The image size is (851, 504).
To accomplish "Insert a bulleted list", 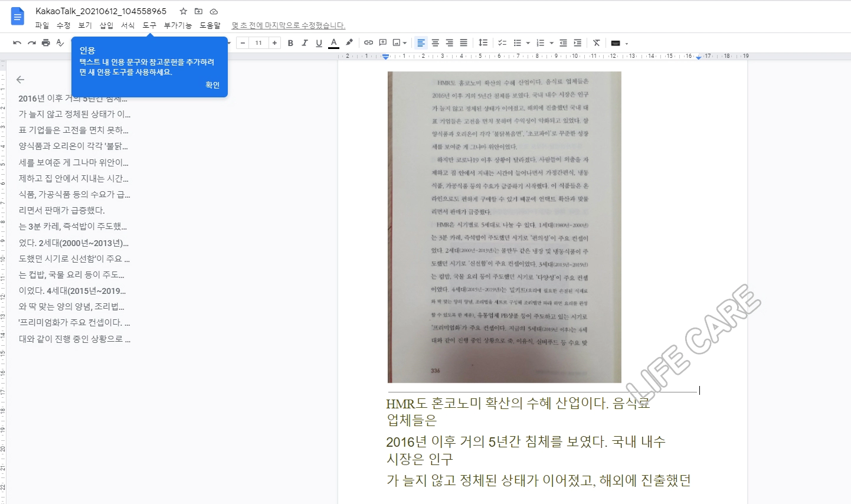I will [x=517, y=42].
